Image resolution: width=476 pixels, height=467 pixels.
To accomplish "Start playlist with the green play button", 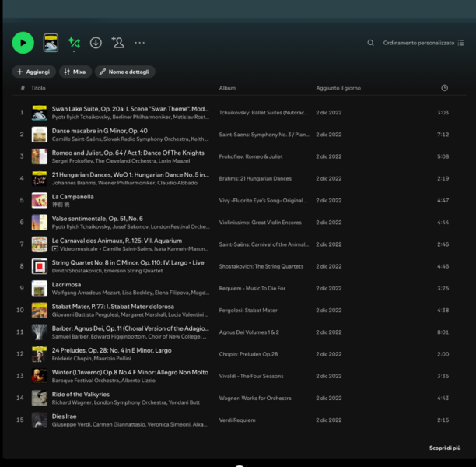I will [x=23, y=43].
